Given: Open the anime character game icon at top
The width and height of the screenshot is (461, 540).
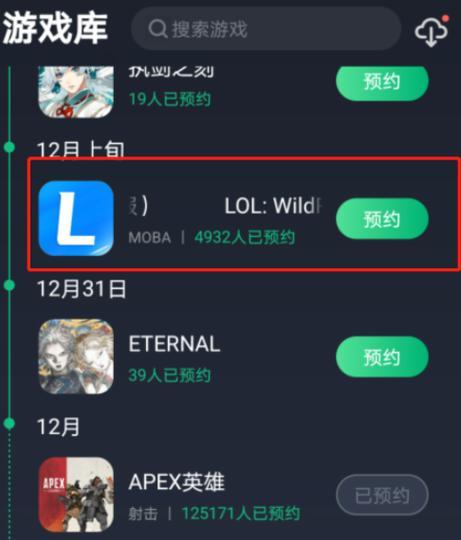Looking at the screenshot, I should pos(76,92).
